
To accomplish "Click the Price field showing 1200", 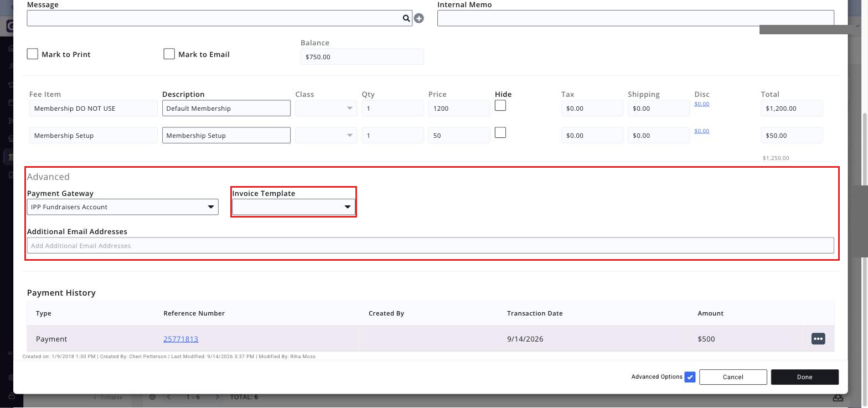I will (x=459, y=108).
